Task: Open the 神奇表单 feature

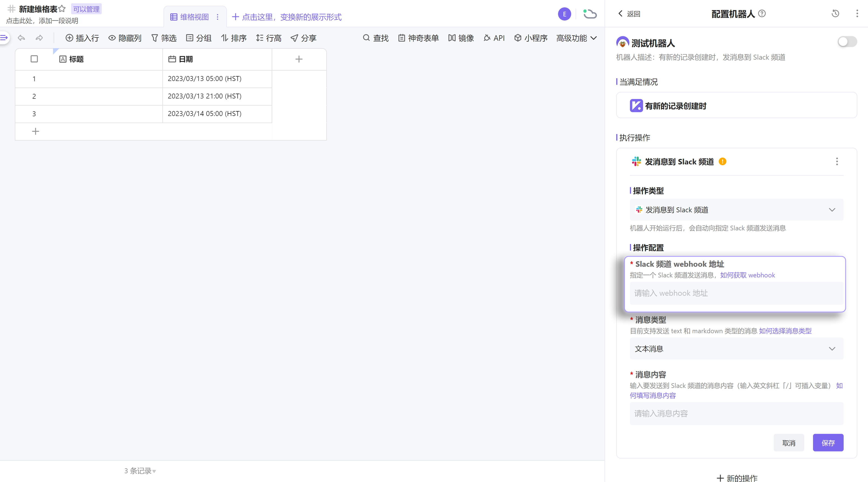Action: click(418, 38)
